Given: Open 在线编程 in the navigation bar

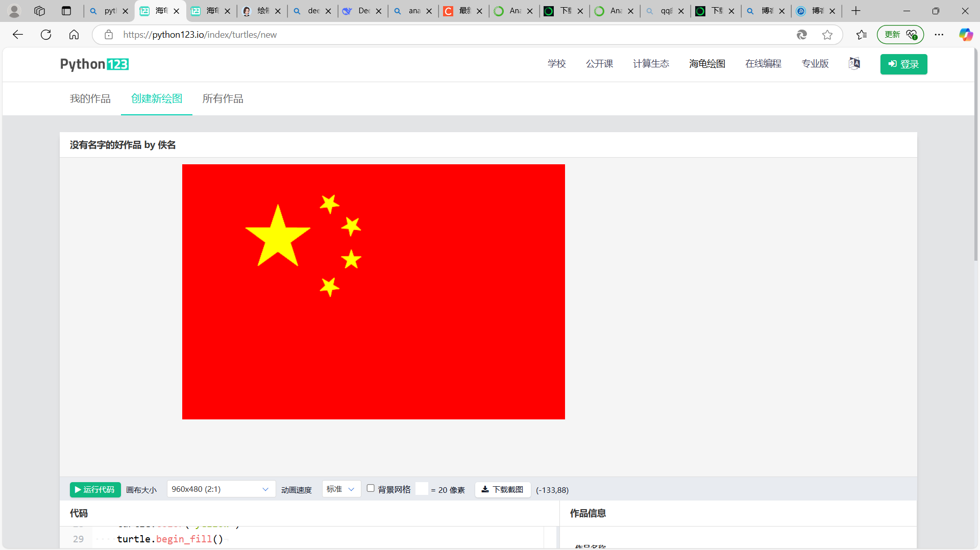Looking at the screenshot, I should click(764, 64).
